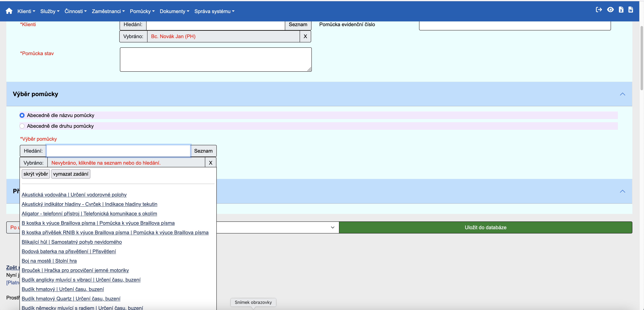Select 'Abecedně dle druhu pomůcky' radio
The height and width of the screenshot is (310, 644).
click(22, 126)
